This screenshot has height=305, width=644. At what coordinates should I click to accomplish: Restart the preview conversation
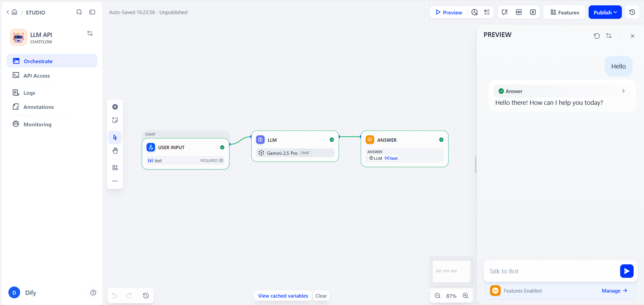[597, 36]
